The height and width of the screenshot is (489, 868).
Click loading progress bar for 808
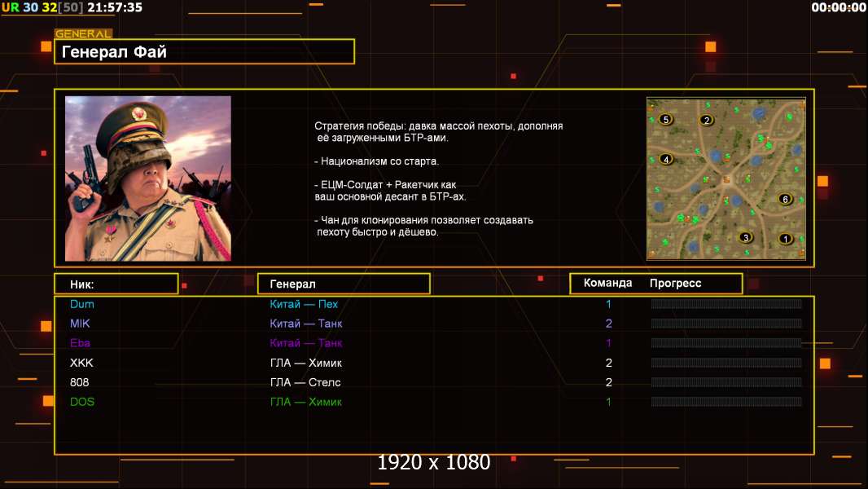(726, 382)
